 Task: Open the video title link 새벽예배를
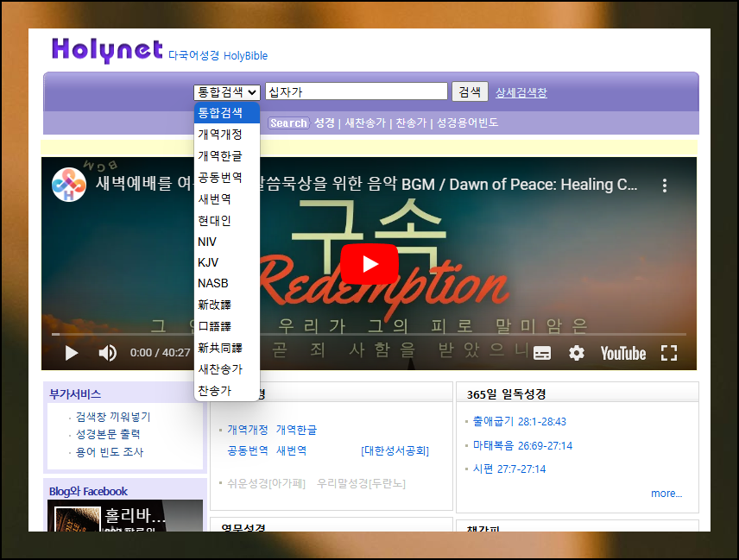point(366,184)
